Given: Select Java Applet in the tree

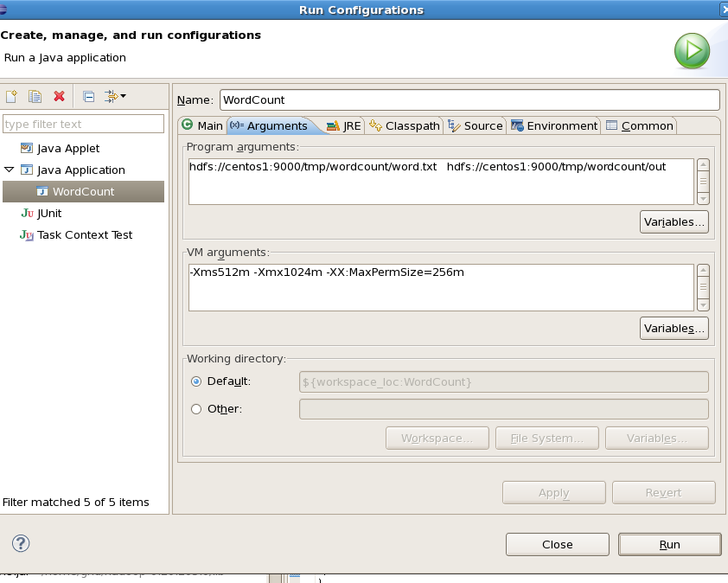Looking at the screenshot, I should (68, 148).
